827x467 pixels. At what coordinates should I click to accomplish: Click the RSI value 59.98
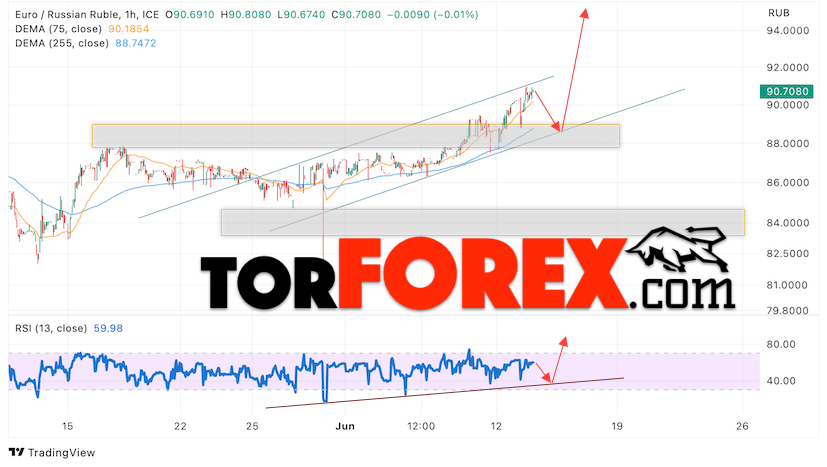point(108,328)
